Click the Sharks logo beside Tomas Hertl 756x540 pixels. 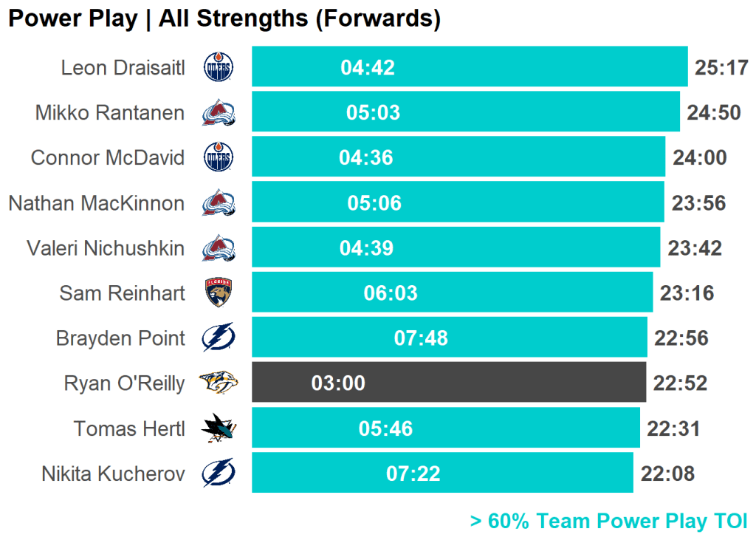(x=219, y=428)
